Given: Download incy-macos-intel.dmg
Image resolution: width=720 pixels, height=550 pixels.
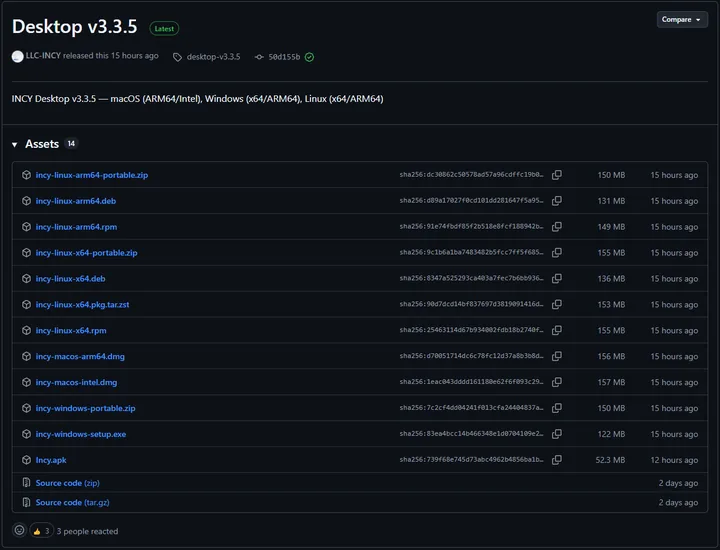Looking at the screenshot, I should (76, 382).
